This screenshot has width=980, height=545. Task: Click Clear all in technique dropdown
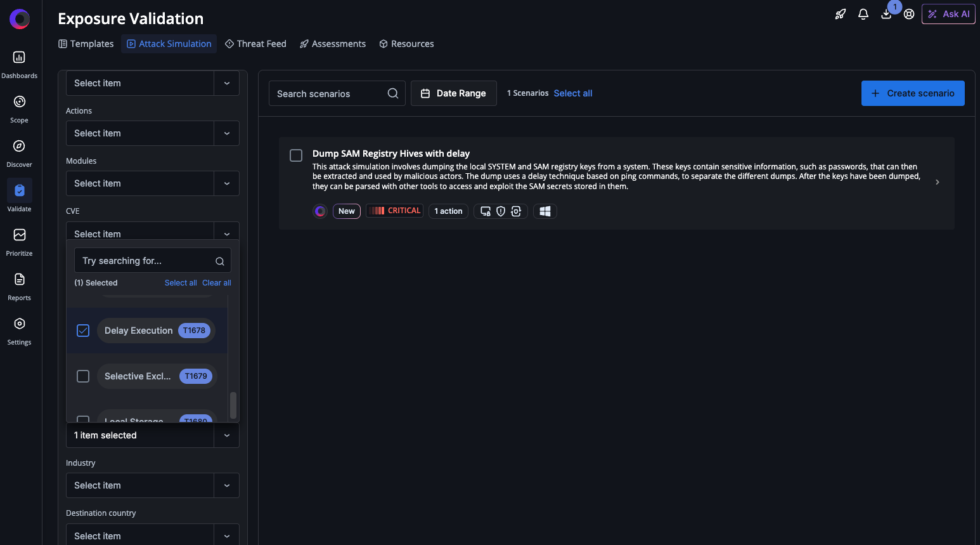coord(216,283)
